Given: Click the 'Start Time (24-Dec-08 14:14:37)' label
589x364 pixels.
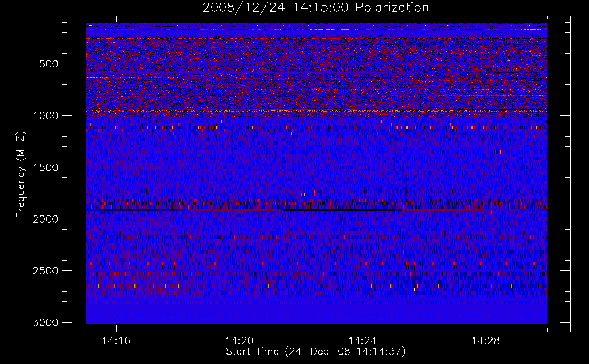Looking at the screenshot, I should point(316,352).
